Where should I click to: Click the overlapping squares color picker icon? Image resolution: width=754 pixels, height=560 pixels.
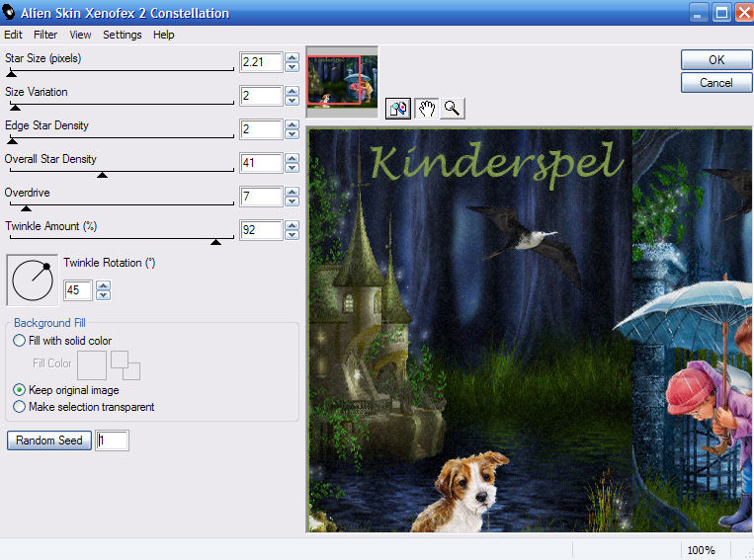(x=126, y=365)
